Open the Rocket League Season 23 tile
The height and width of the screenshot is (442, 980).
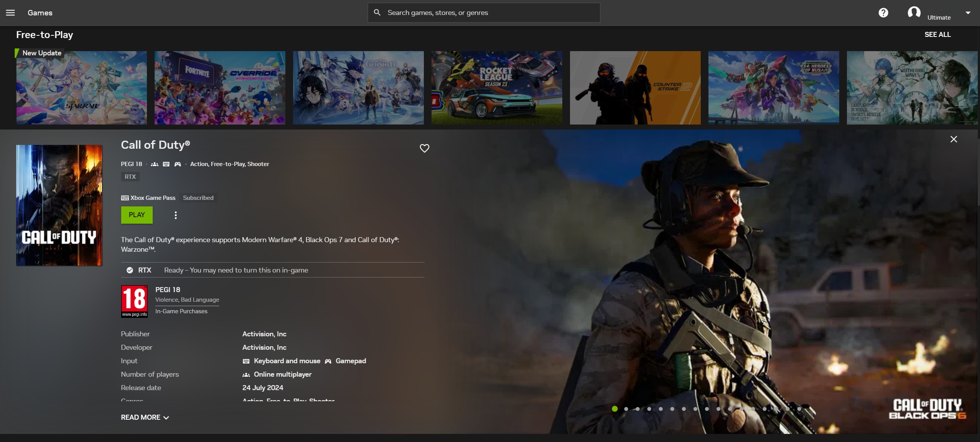coord(497,88)
